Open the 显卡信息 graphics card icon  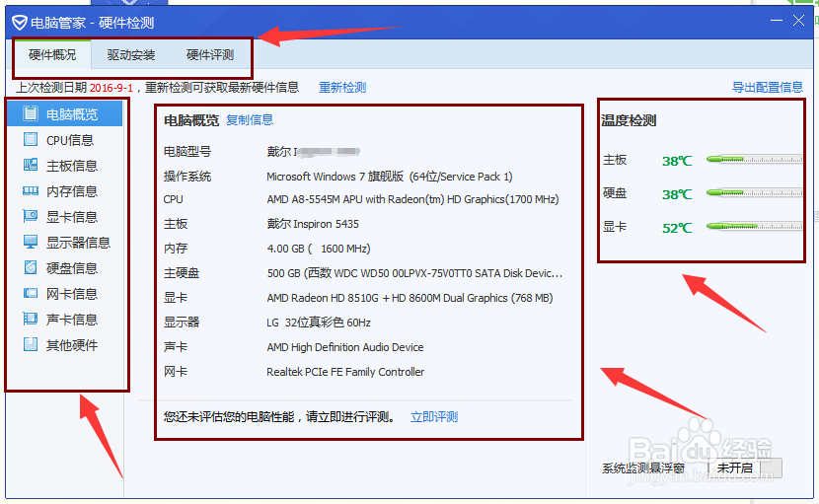click(31, 216)
